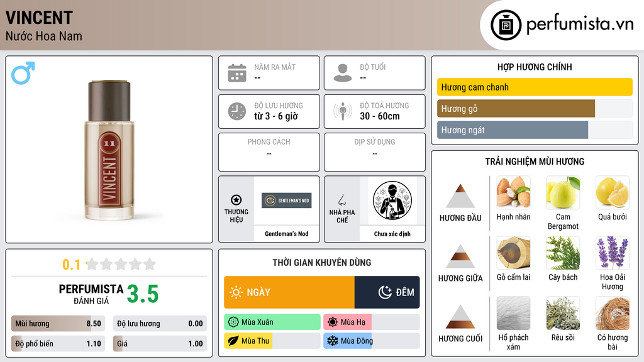The height and width of the screenshot is (362, 644).
Task: Click the 'từ 3 - 6 giờ' longevity value
Action: tap(276, 116)
